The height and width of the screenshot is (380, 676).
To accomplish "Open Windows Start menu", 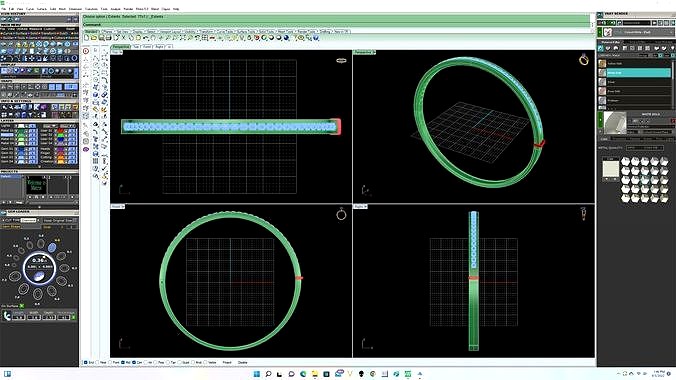I will point(257,374).
